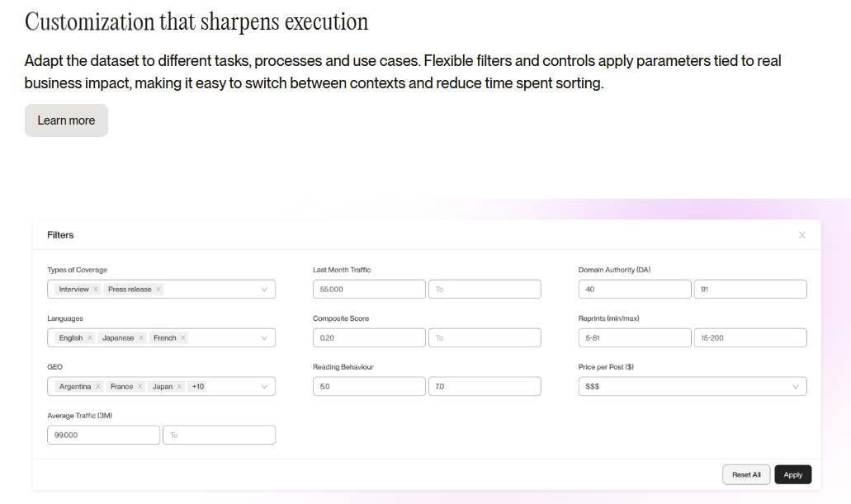Open the Price per Post dropdown
Screen dimensions: 851x504
(x=796, y=387)
